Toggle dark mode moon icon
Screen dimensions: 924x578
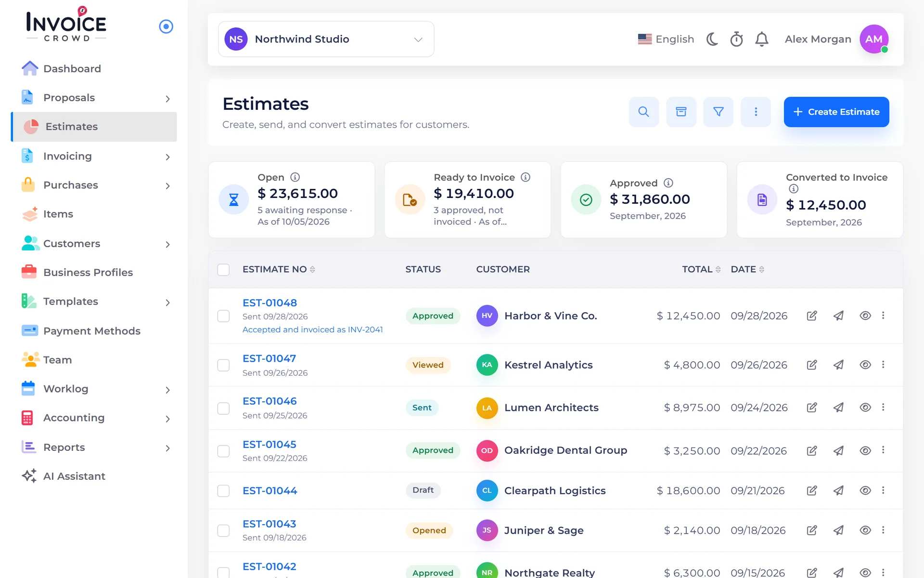pos(712,39)
